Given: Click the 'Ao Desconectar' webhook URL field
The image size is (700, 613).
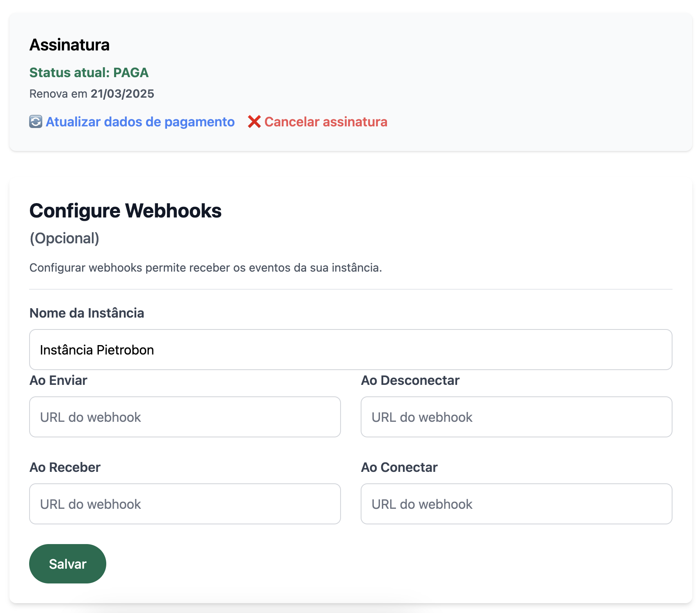Looking at the screenshot, I should point(516,416).
